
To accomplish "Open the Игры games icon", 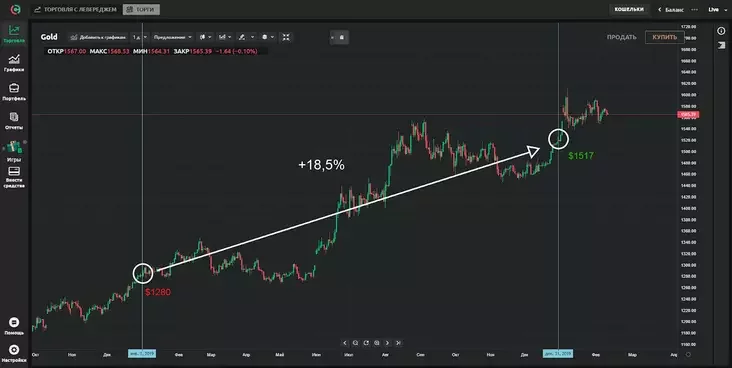I will click(x=14, y=151).
